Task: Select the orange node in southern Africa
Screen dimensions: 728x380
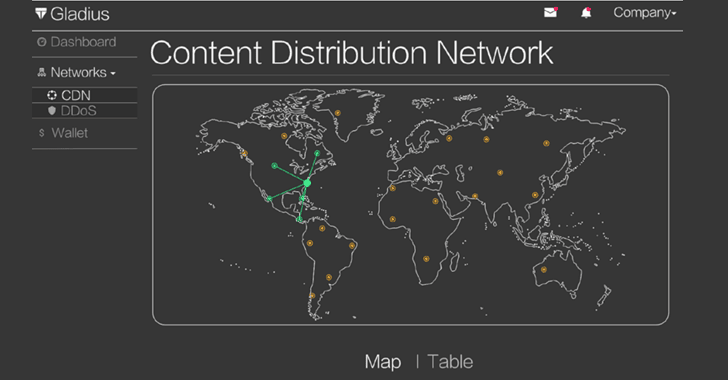Action: point(426,259)
